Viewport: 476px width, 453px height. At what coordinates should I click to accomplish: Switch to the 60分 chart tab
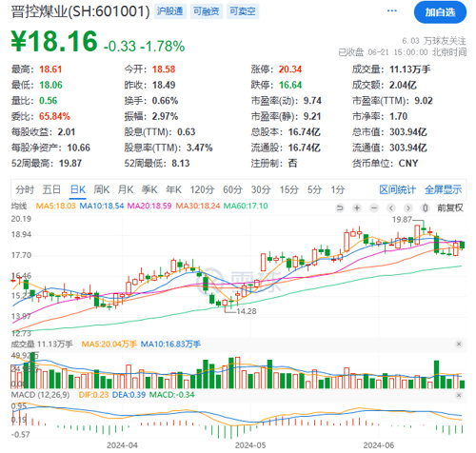point(232,189)
